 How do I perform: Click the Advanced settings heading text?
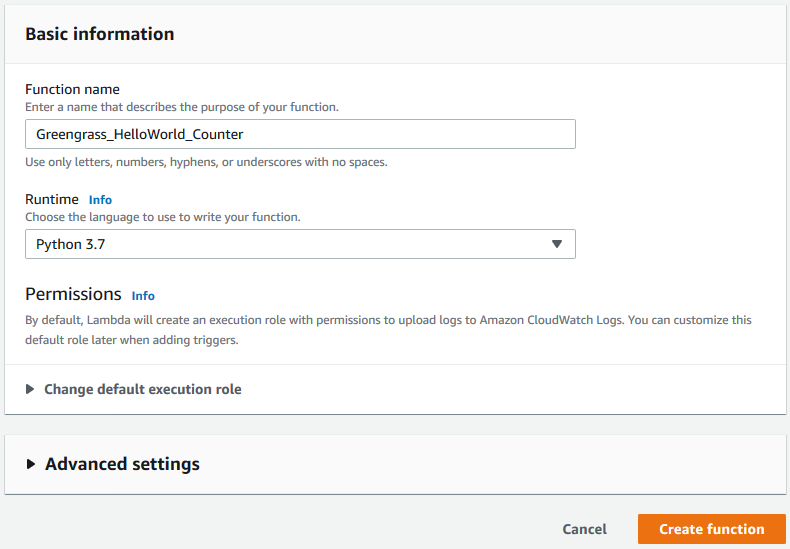[x=122, y=464]
